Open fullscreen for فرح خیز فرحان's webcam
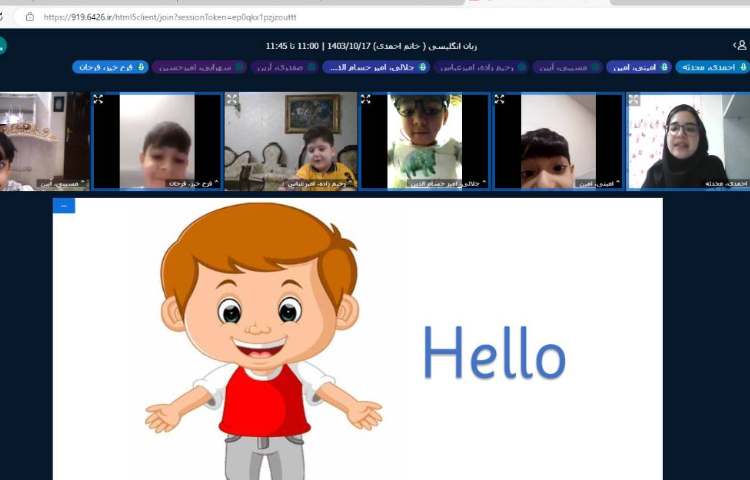Viewport: 750px width, 480px height. pos(98,99)
